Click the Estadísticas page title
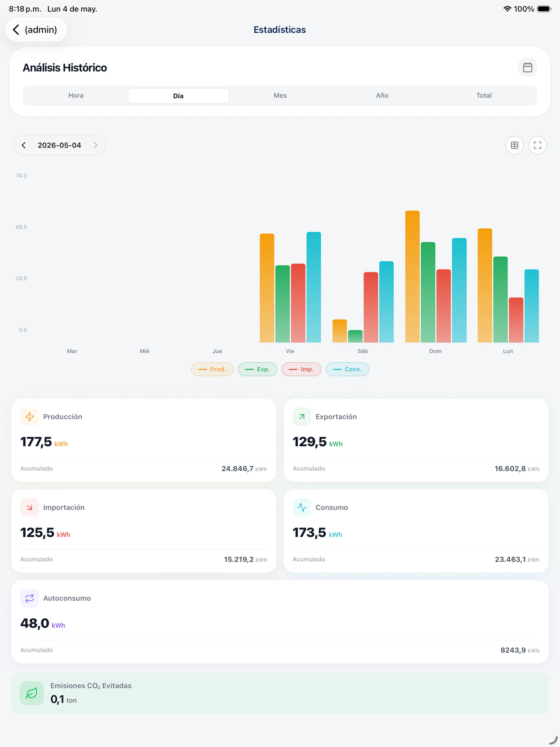Screen dimensions: 560x747 click(x=280, y=30)
